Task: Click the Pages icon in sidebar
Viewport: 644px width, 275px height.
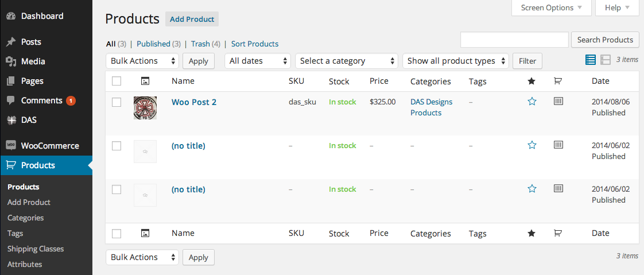Action: click(11, 81)
